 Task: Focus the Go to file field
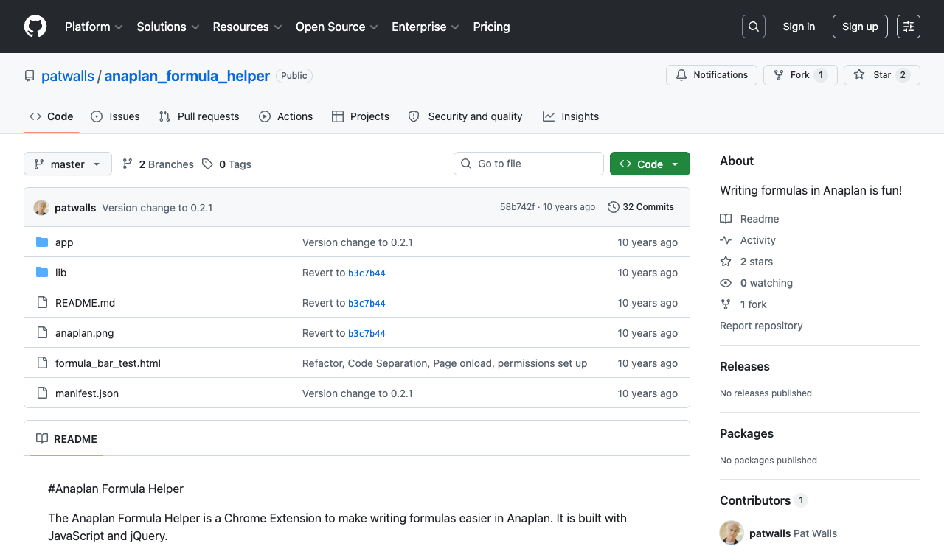529,164
